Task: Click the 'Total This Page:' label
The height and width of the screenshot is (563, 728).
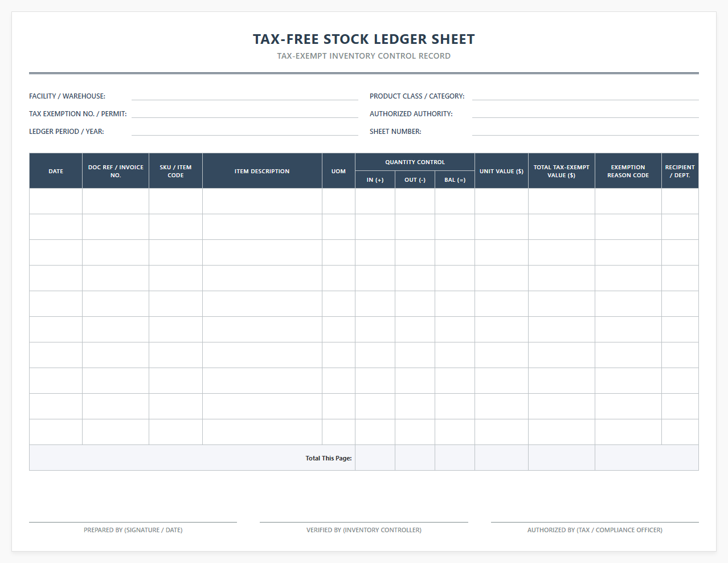Action: [329, 458]
